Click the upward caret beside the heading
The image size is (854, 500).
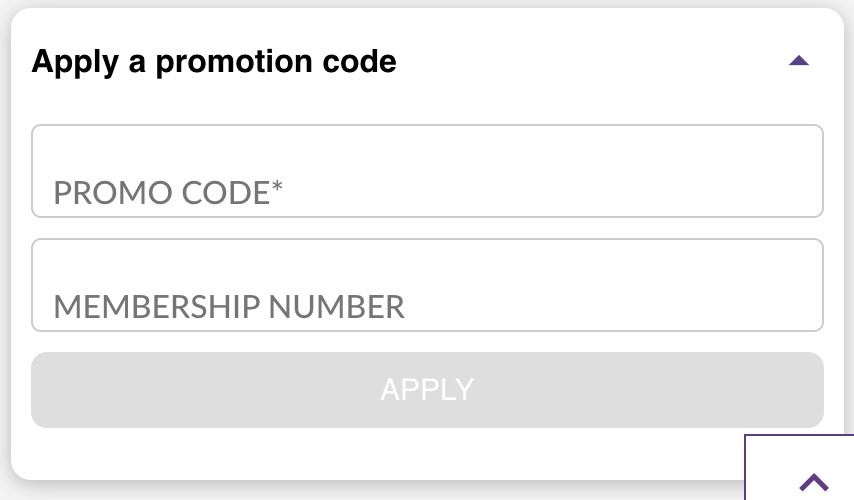pos(798,62)
